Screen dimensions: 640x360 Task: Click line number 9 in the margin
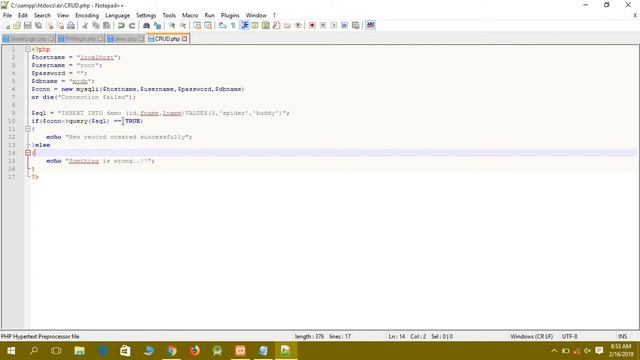click(x=13, y=113)
